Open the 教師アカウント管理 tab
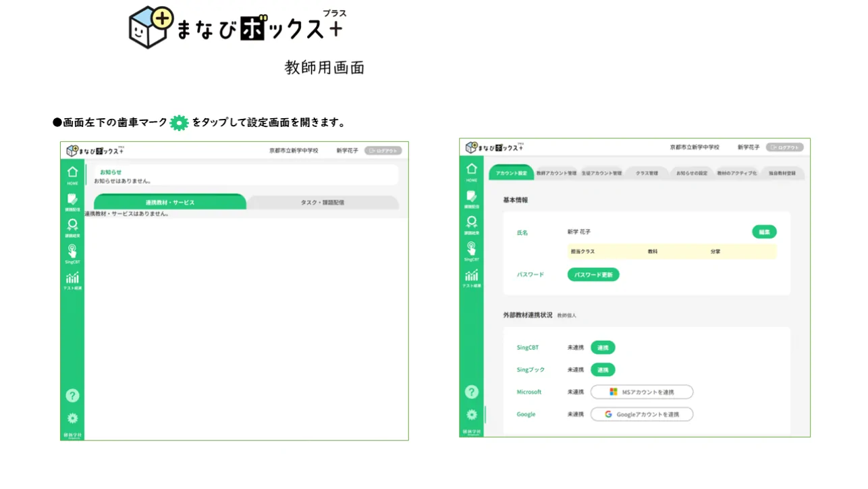868x489 pixels. 556,174
